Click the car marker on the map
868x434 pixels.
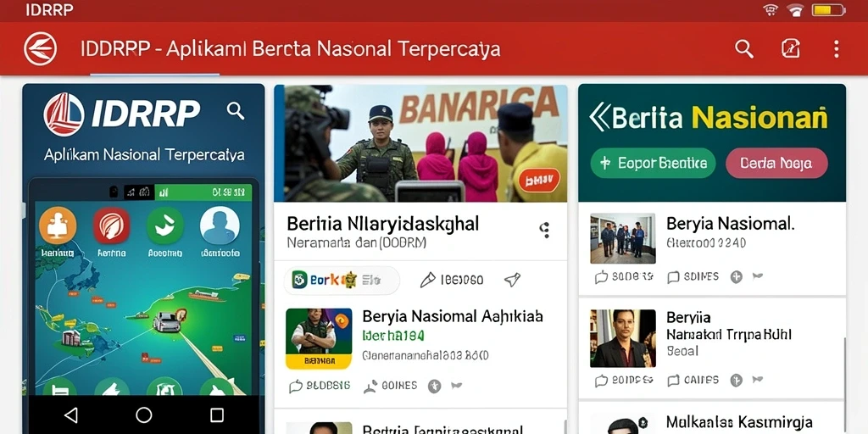(x=167, y=321)
